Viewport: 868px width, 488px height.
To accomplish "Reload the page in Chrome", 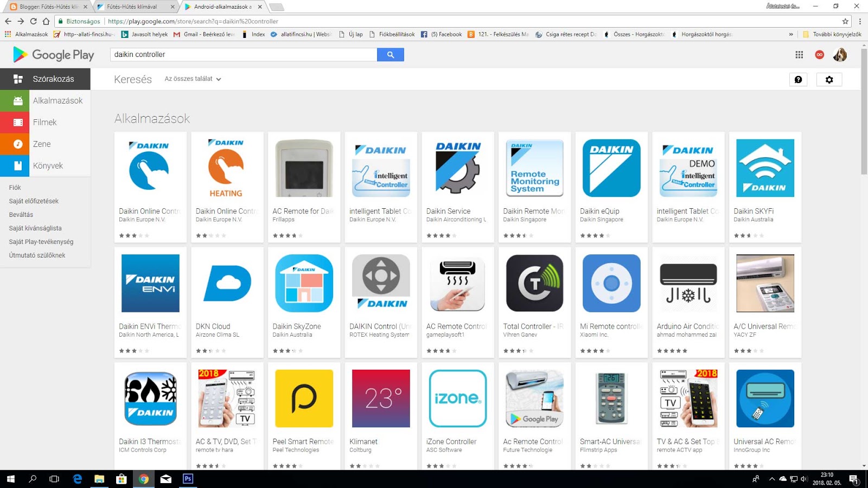I will 33,21.
